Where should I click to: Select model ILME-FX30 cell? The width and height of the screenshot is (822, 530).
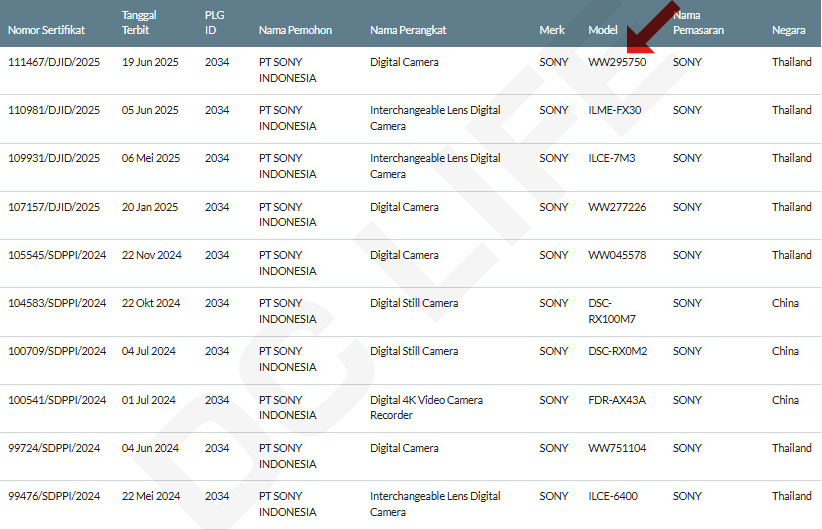615,110
